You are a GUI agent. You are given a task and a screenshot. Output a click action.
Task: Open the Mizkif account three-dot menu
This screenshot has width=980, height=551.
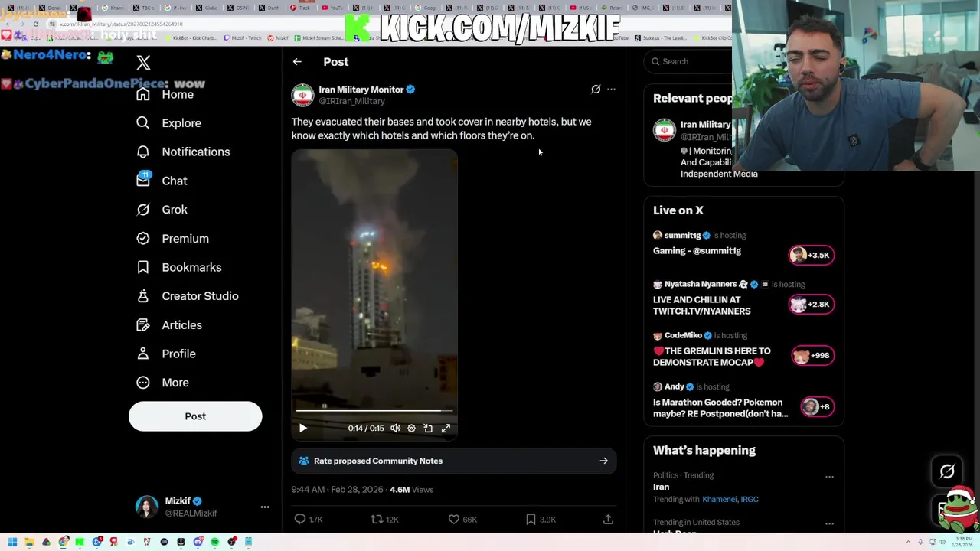[x=265, y=507]
